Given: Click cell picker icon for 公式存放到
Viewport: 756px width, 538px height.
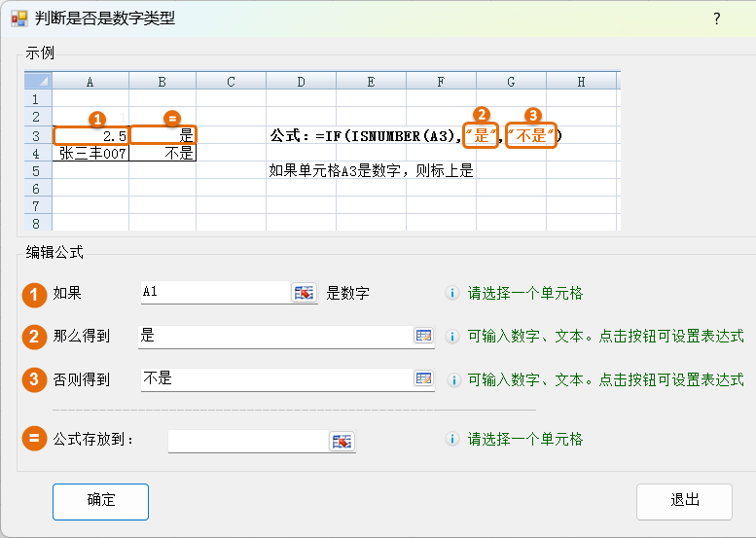Looking at the screenshot, I should click(x=342, y=441).
